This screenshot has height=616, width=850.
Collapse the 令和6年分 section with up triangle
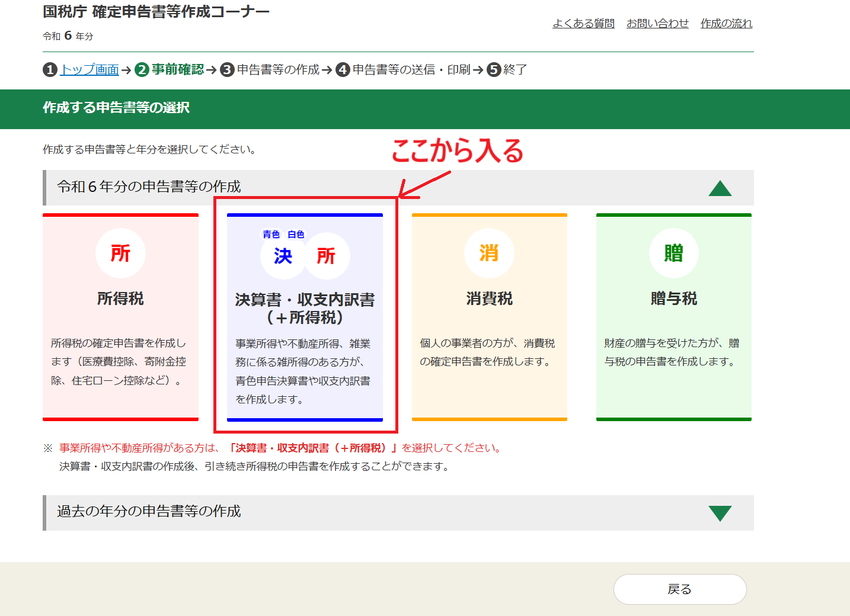point(720,188)
